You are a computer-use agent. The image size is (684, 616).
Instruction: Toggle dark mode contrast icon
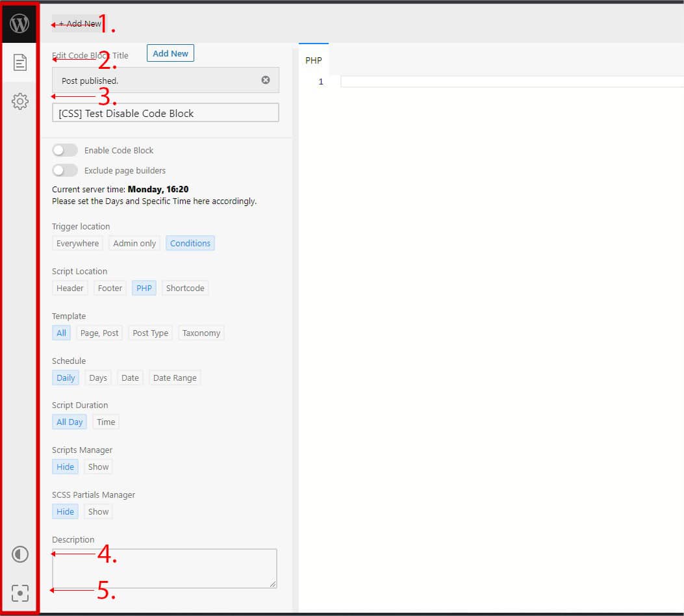click(20, 554)
